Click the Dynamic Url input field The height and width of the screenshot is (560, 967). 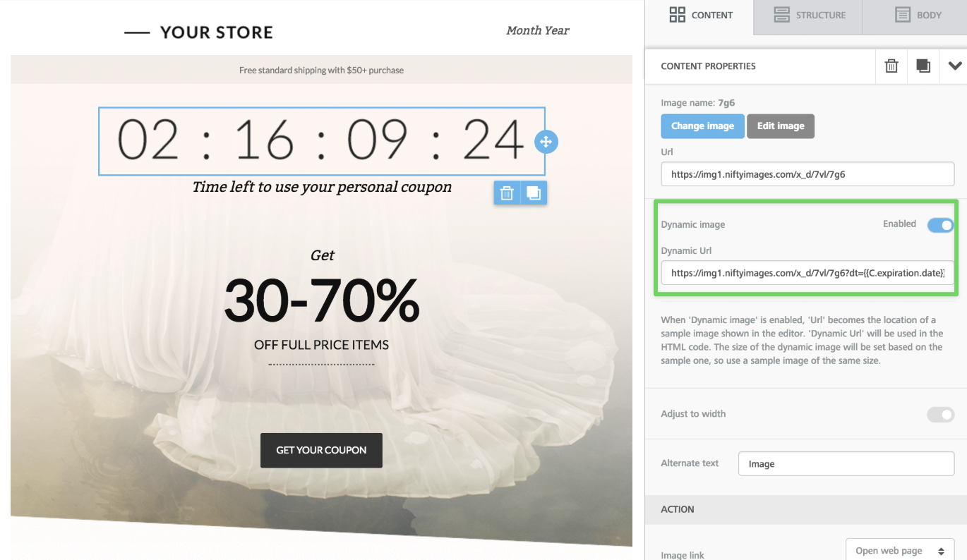(807, 273)
